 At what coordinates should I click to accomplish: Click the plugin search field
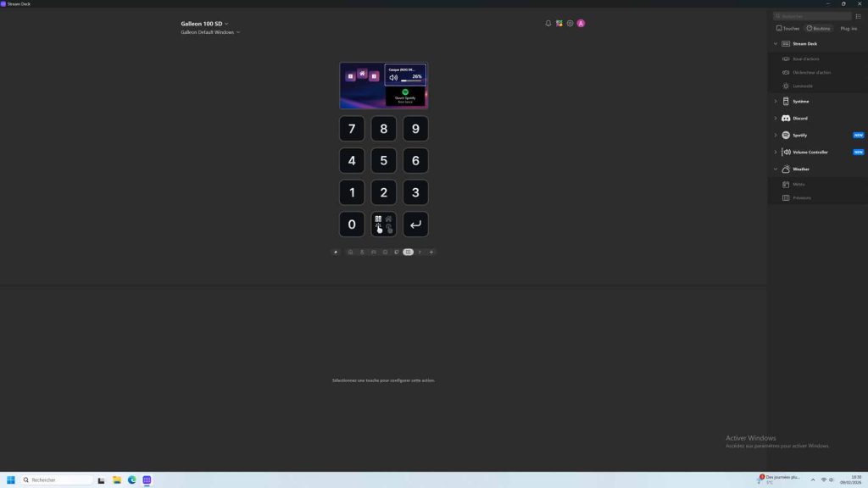pyautogui.click(x=811, y=15)
